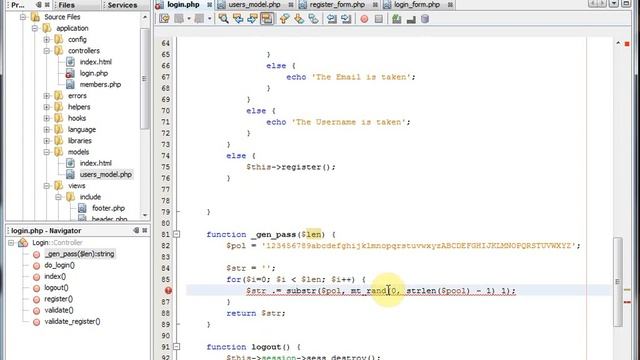Expand the hooks folder
This screenshot has height=360, width=640.
pyautogui.click(x=47, y=118)
